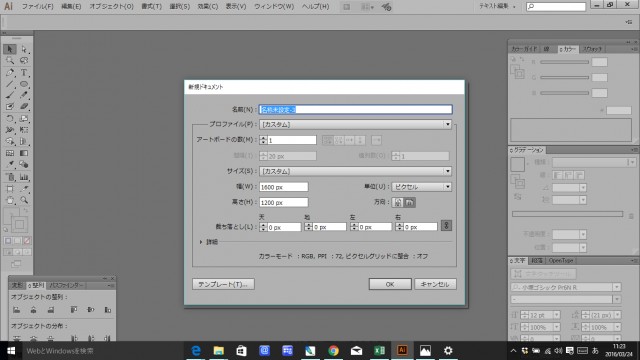Open the font family dropdown in Character panel
Screen dimensions: 640x360
617,287
